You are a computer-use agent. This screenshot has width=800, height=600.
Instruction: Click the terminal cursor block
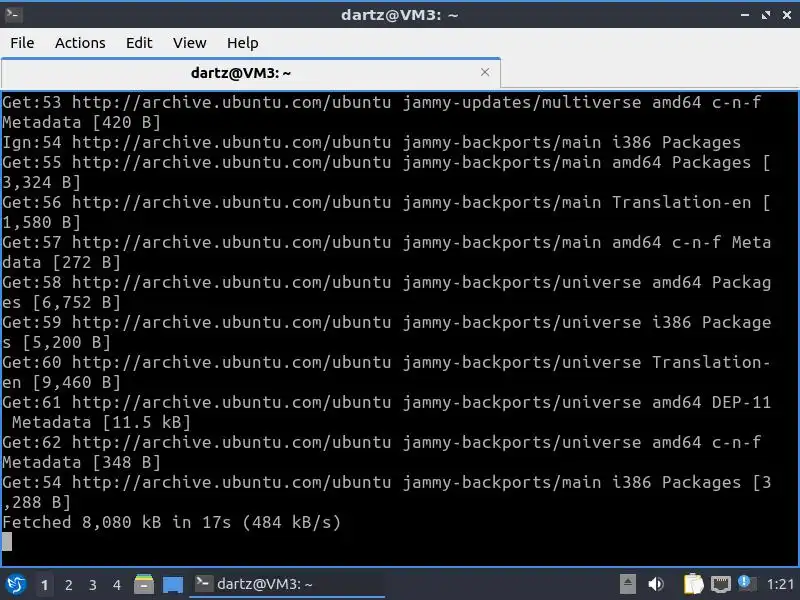coord(7,542)
